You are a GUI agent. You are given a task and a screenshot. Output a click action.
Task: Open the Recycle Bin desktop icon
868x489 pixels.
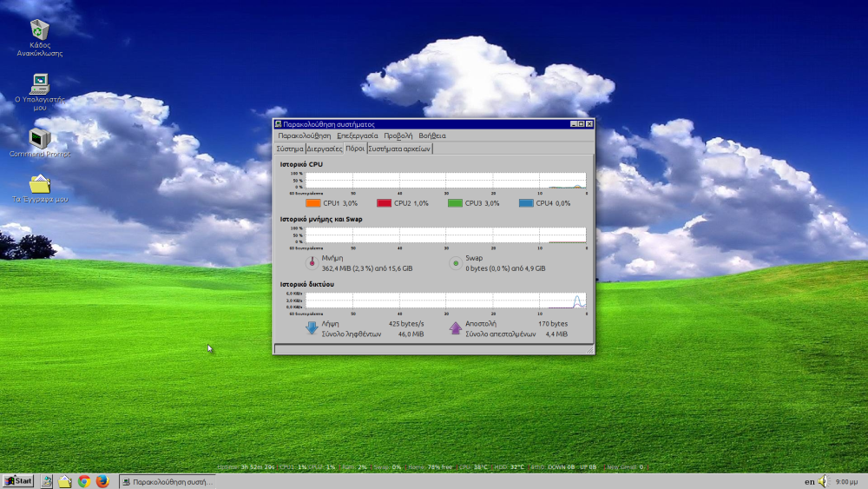pos(39,37)
